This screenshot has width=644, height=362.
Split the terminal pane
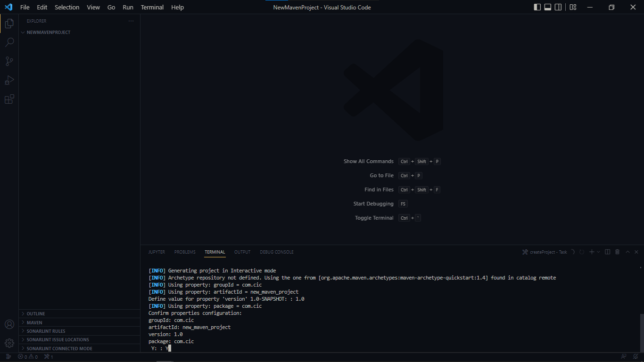608,252
